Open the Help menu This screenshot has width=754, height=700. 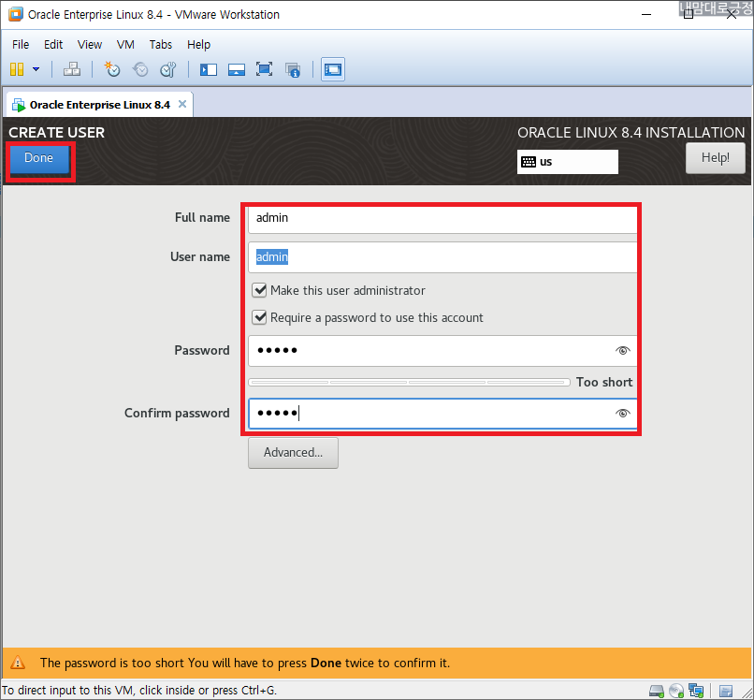pos(198,45)
